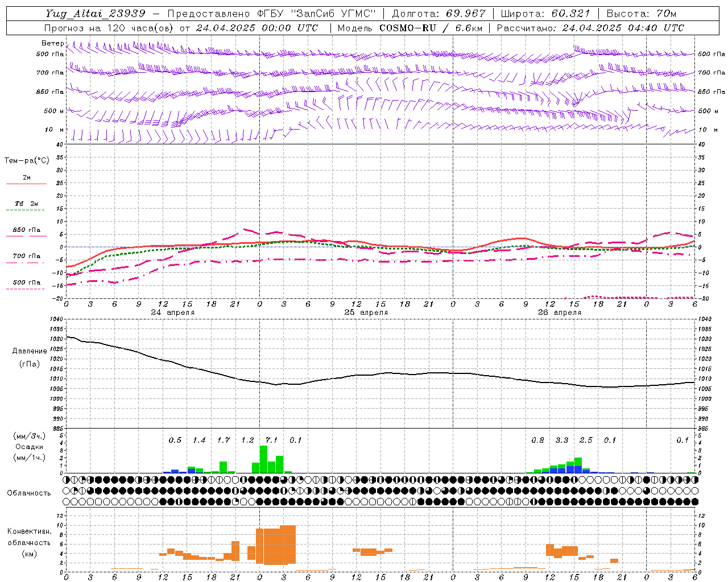
Task: Click the 1.4 precipitation total
Action: tap(199, 440)
